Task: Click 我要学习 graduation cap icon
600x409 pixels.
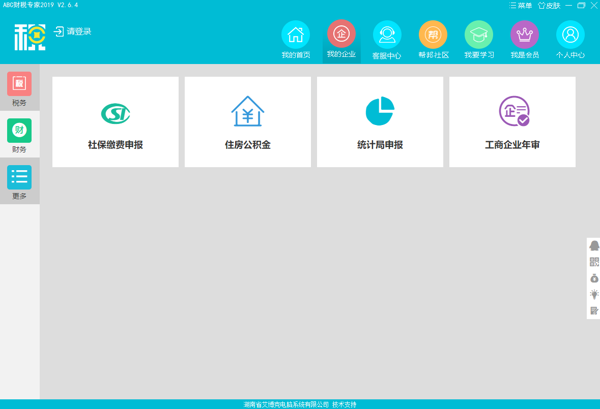Action: coord(479,36)
